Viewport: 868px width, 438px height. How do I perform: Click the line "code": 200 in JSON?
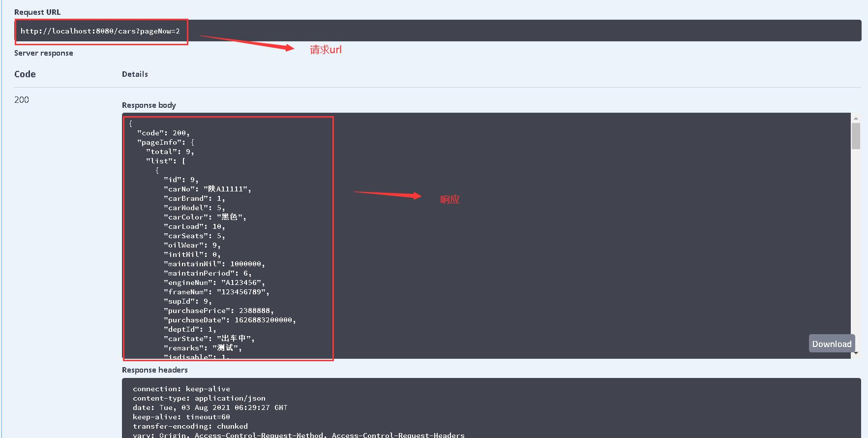click(x=163, y=133)
